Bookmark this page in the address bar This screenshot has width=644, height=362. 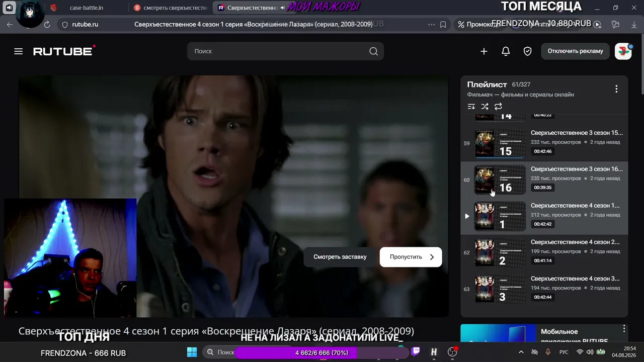pyautogui.click(x=443, y=24)
